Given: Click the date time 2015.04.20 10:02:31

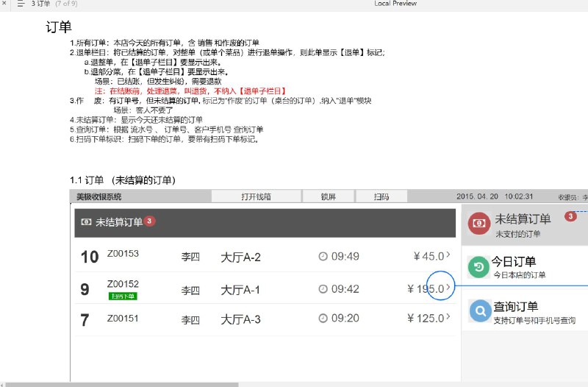Looking at the screenshot, I should (x=495, y=196).
